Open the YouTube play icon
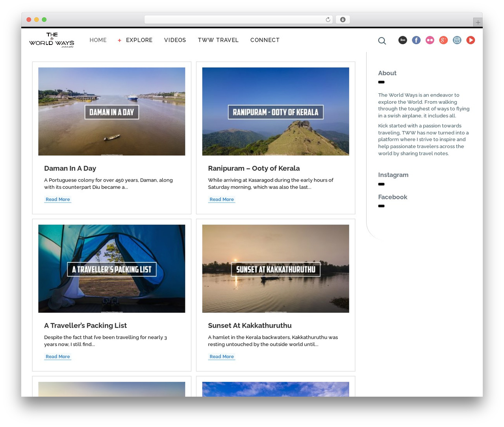This screenshot has height=427, width=504. [471, 40]
